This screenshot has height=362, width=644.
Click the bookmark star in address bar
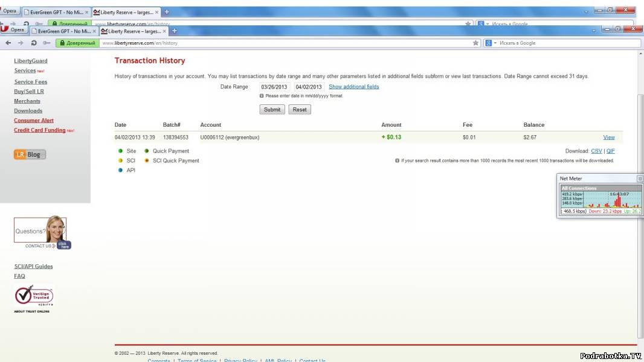click(x=476, y=43)
